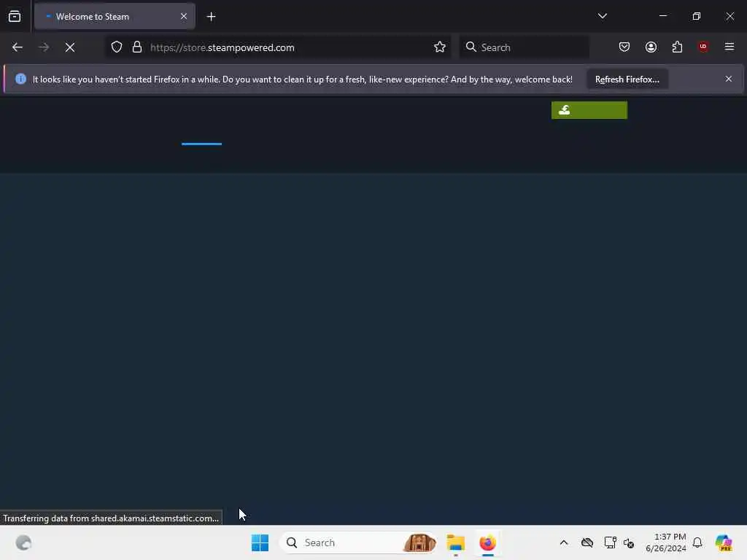Click the Firefox taskbar icon
Viewport: 747px width, 560px height.
pyautogui.click(x=488, y=542)
